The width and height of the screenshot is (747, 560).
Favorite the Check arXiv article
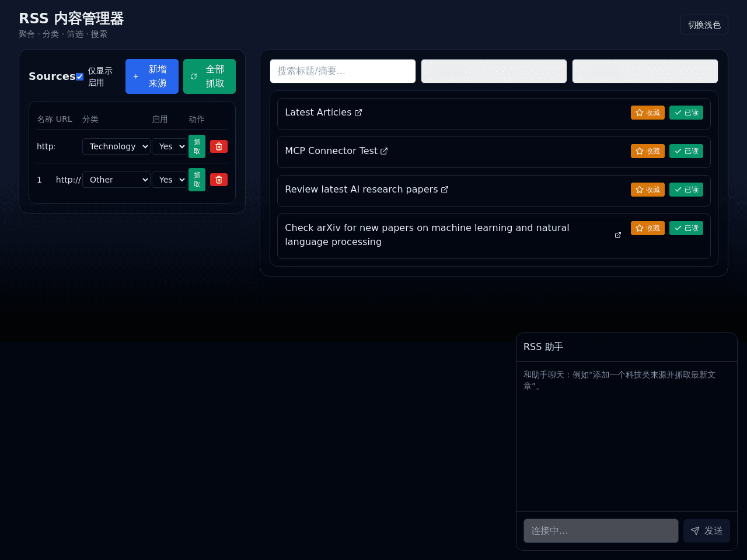(648, 228)
